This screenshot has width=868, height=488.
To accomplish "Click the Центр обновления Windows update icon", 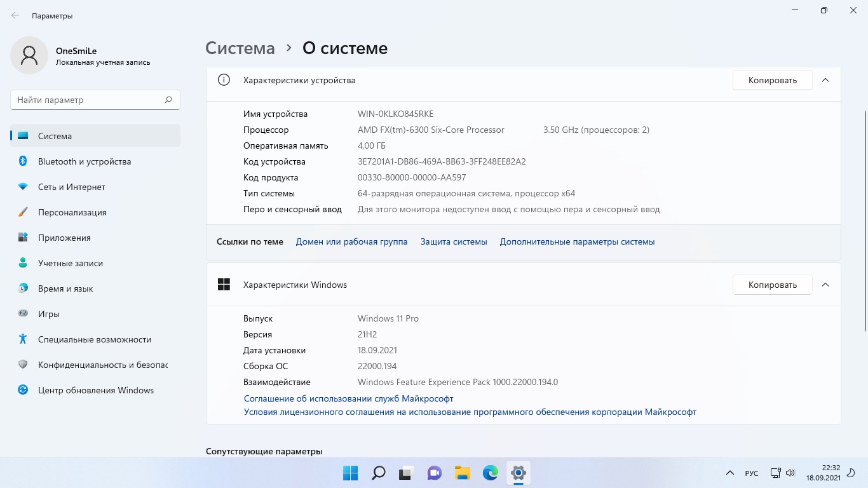I will (23, 390).
